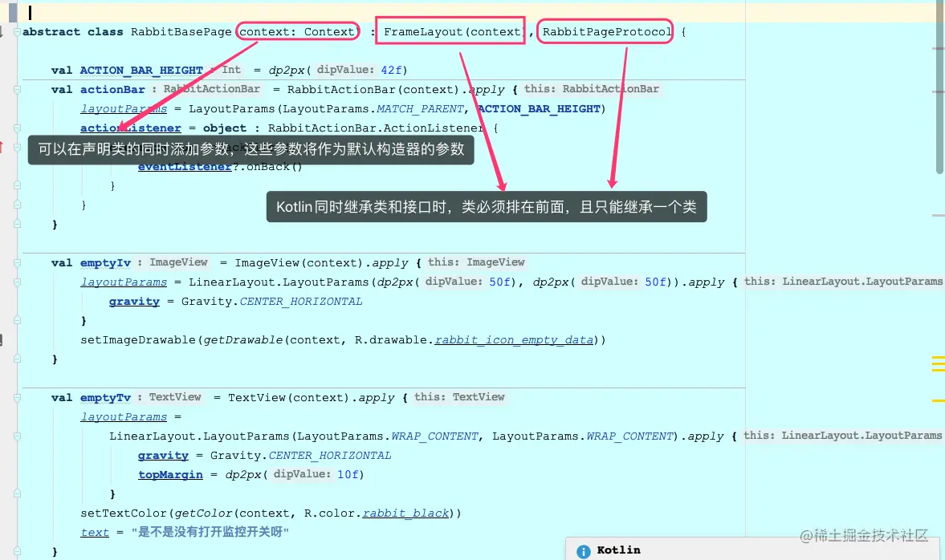Screen dimensions: 945x560
Task: Click gutter icon beside setImageDrawable line
Action: [2, 340]
